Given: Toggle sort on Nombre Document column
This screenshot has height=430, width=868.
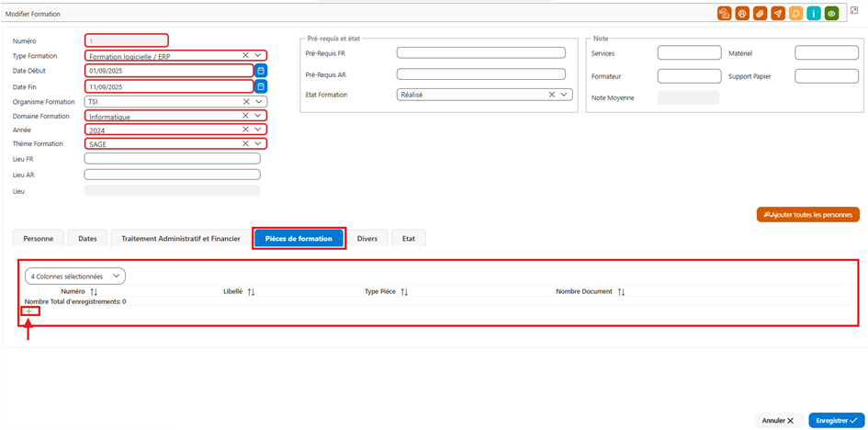Looking at the screenshot, I should (621, 291).
